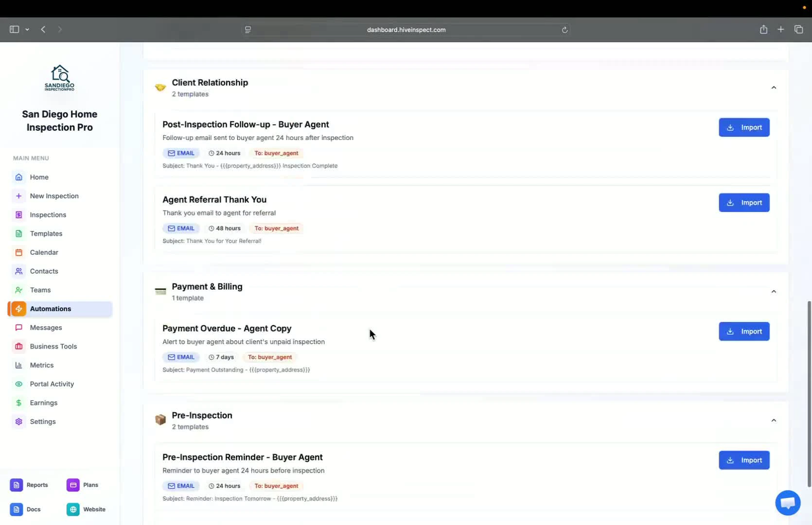Click the browser reload page icon
Screen dimensions: 812x525
[565, 30]
